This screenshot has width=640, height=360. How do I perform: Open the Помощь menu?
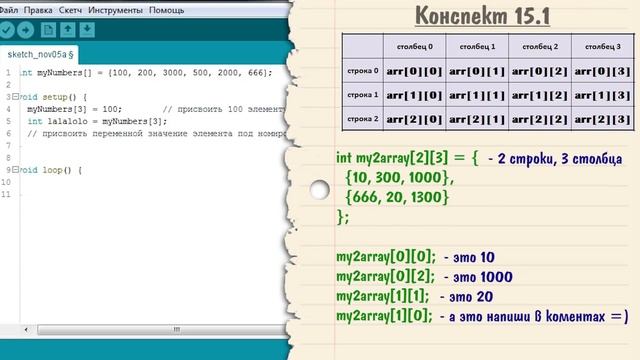click(167, 10)
